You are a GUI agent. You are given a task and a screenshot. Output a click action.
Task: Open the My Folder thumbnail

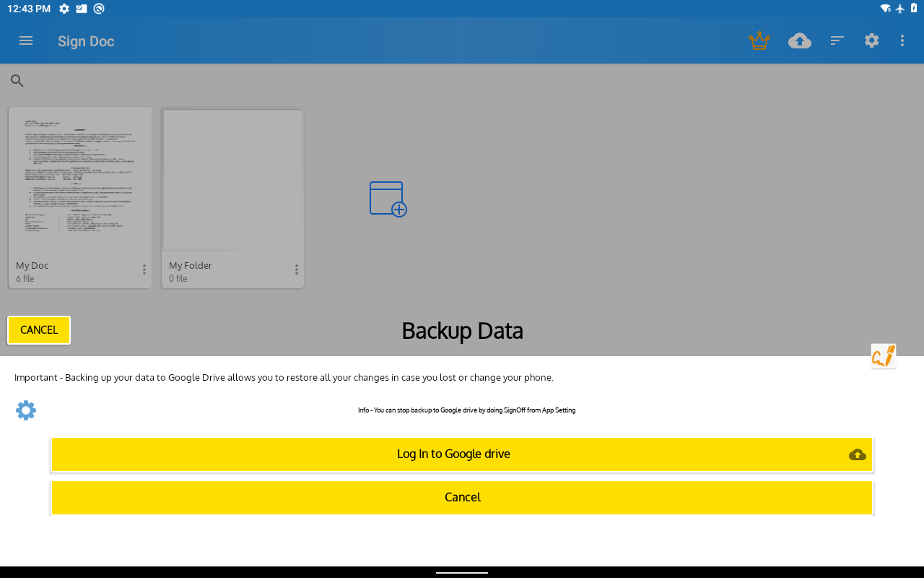tap(232, 180)
